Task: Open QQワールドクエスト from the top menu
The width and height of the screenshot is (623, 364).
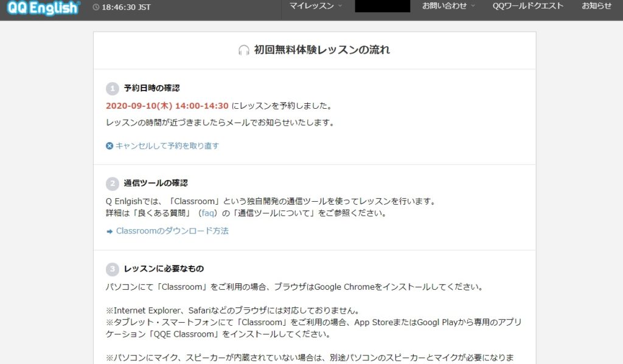Action: (528, 6)
